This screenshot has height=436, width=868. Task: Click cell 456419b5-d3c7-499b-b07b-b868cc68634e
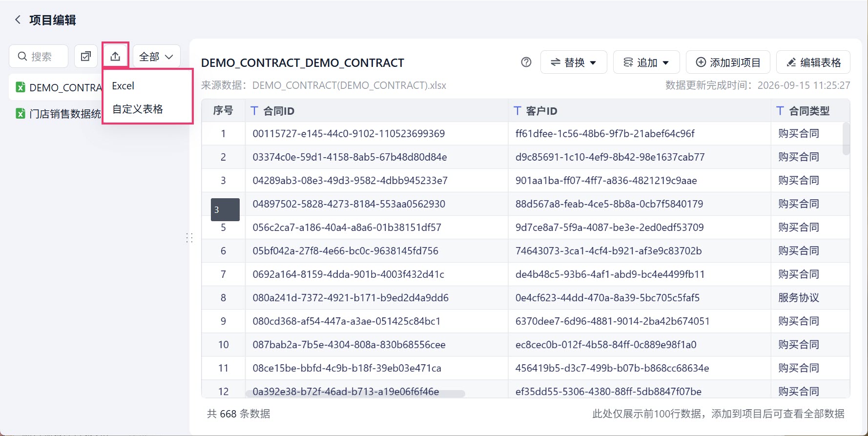tap(640, 368)
